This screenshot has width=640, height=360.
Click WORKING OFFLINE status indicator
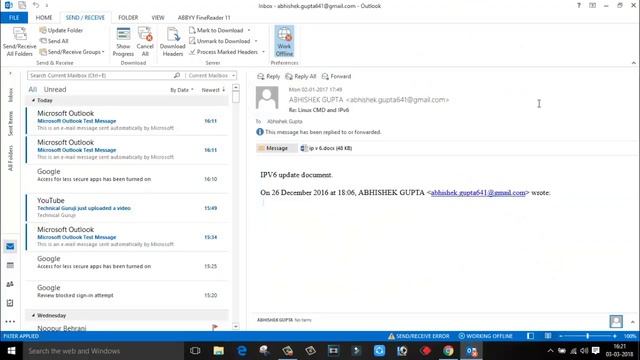pyautogui.click(x=485, y=336)
